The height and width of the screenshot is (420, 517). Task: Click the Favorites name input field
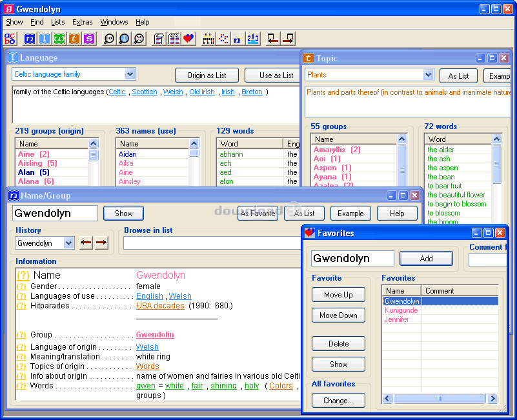tap(352, 259)
